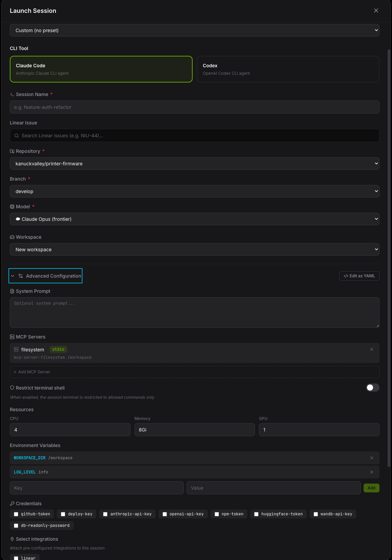Click the LOG_LEVEL variable name
This screenshot has height=560, width=392.
click(x=25, y=472)
